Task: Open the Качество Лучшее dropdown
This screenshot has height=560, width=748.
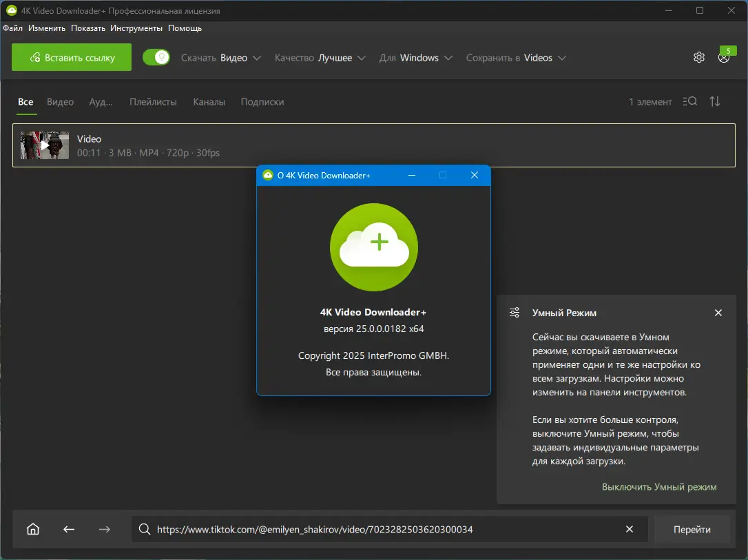Action: (320, 58)
